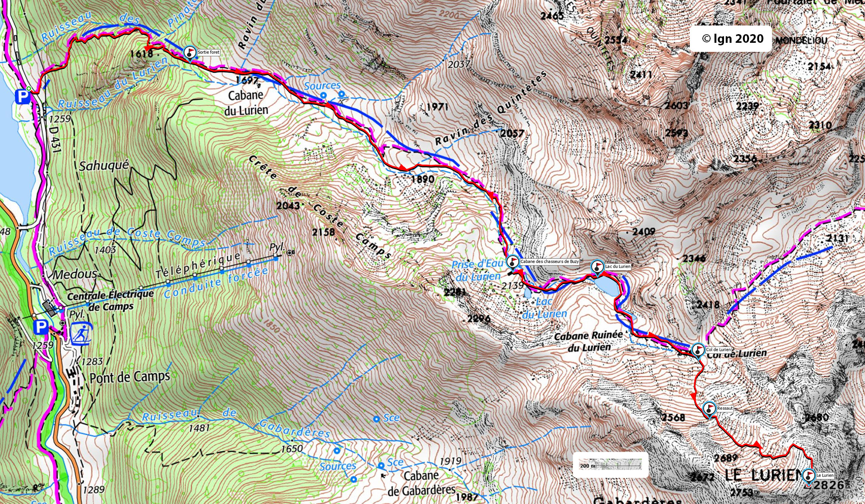Click the Cabane du Lurien map label
This screenshot has width=865, height=504.
(x=246, y=102)
